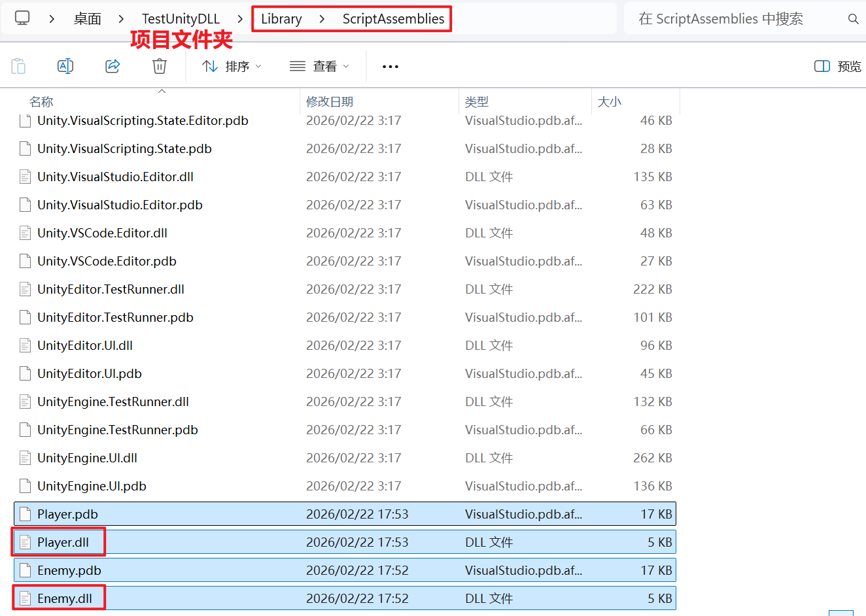Click the search magnifier icon
Image resolution: width=866 pixels, height=616 pixels.
tap(854, 18)
